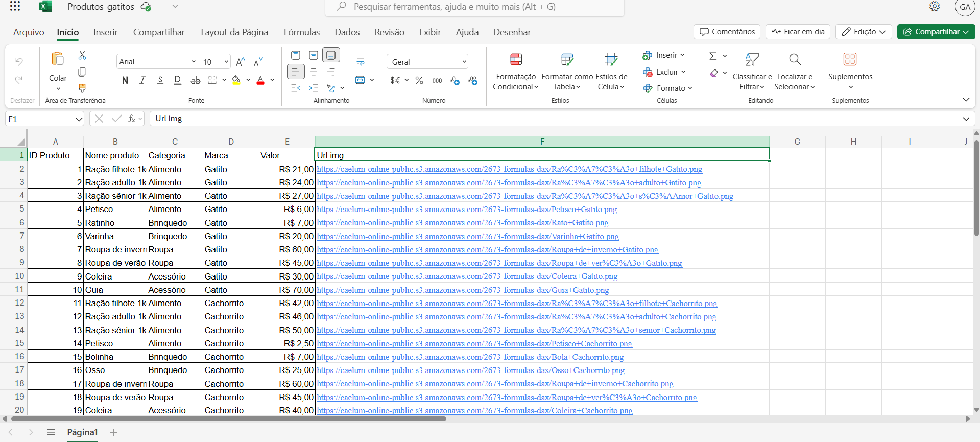
Task: Open the settings gear icon
Action: pyautogui.click(x=935, y=7)
